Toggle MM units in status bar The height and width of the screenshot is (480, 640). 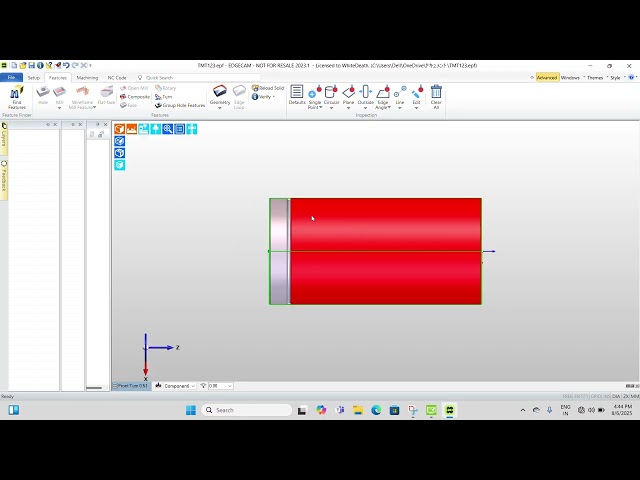coord(635,396)
